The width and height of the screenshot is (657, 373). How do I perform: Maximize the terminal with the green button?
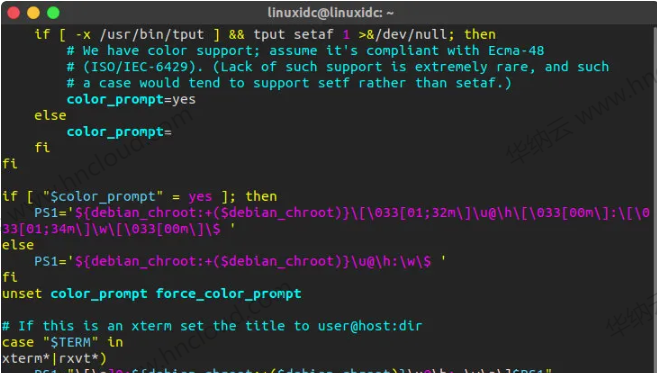[x=53, y=13]
